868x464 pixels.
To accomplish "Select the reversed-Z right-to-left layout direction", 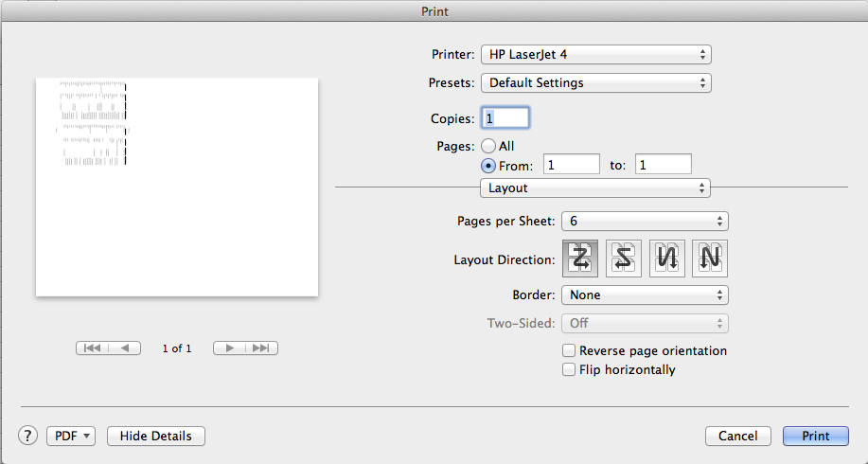I will click(x=625, y=258).
